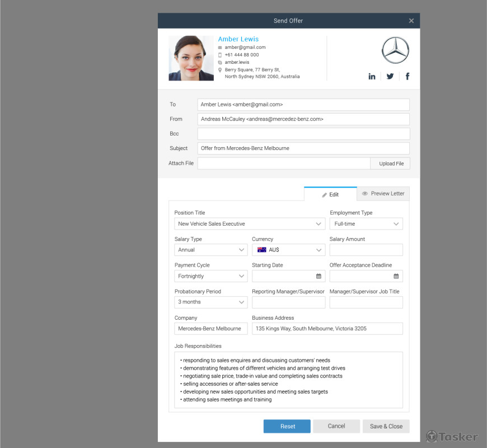This screenshot has width=487, height=448.
Task: Click the email envelope icon beside amber@gmail.com
Action: [x=220, y=48]
